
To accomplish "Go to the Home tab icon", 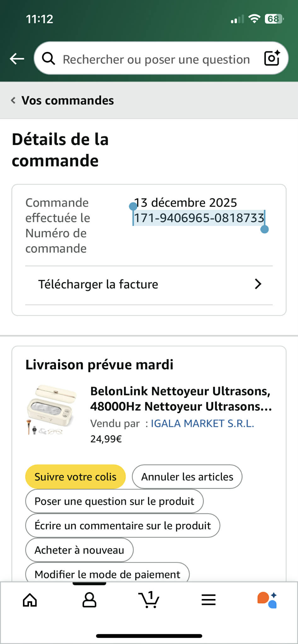I will pyautogui.click(x=30, y=600).
